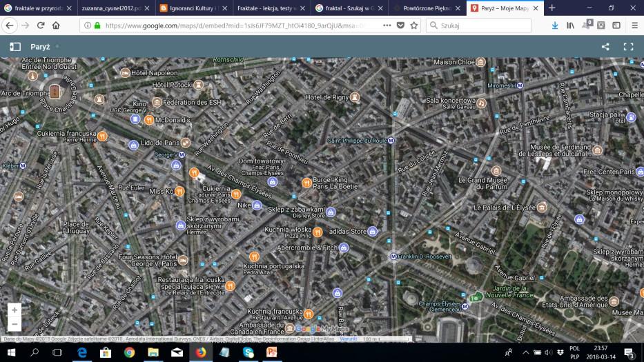Click the Maison Chloé museum pin
The height and width of the screenshot is (362, 644).
480,62
